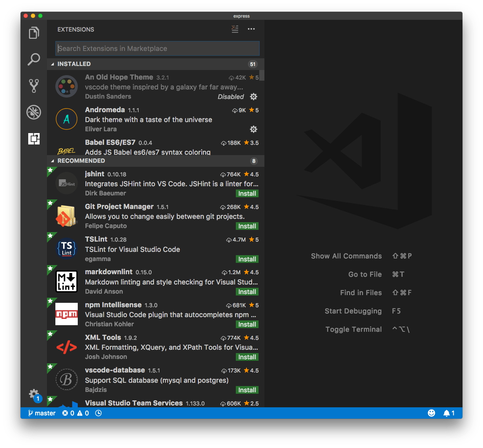Click the Disabled label on An Old Hope
Viewport: 483px width, 448px height.
(231, 97)
